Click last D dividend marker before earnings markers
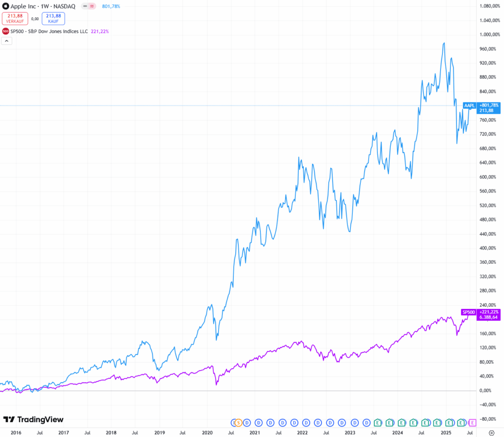This screenshot has width=504, height=437. pos(367,423)
